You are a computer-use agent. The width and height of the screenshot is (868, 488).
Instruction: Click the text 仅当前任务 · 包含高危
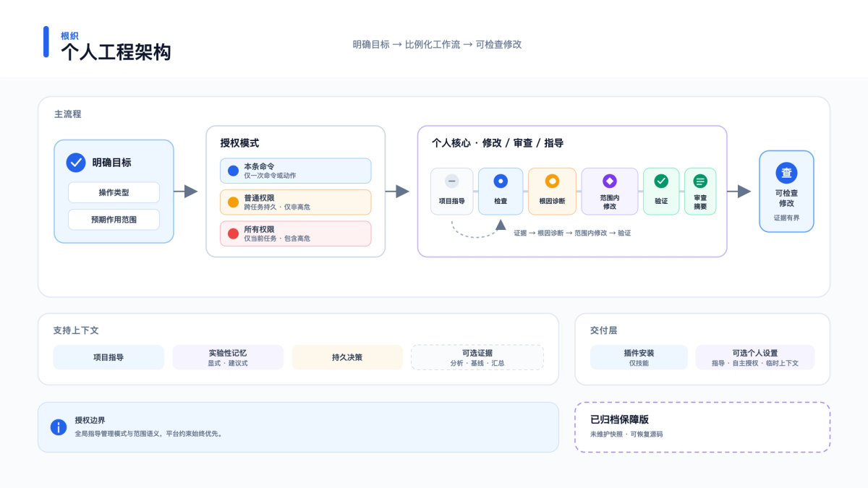pos(277,238)
